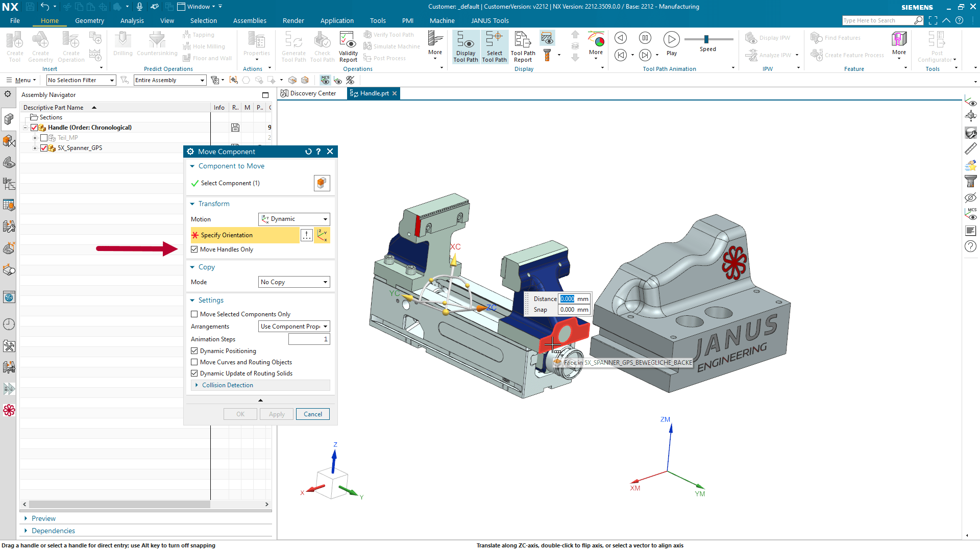Click the Apply button in Move Component

[276, 414]
